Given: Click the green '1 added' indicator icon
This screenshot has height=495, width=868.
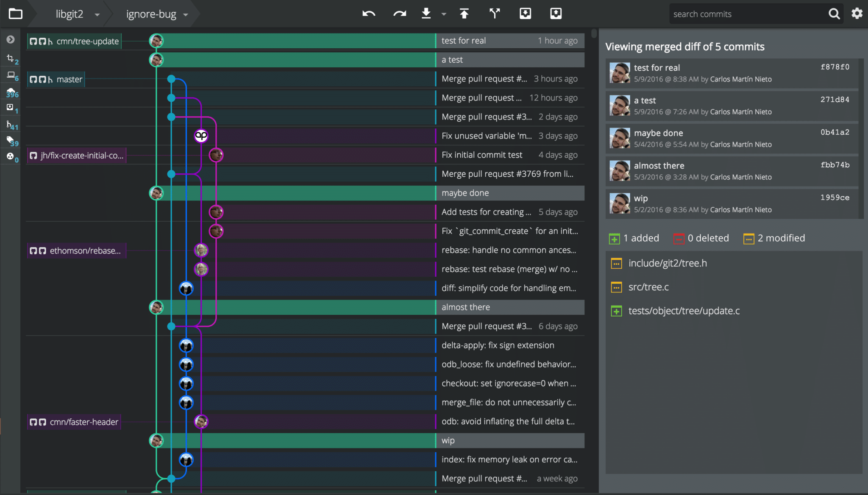Looking at the screenshot, I should [614, 239].
